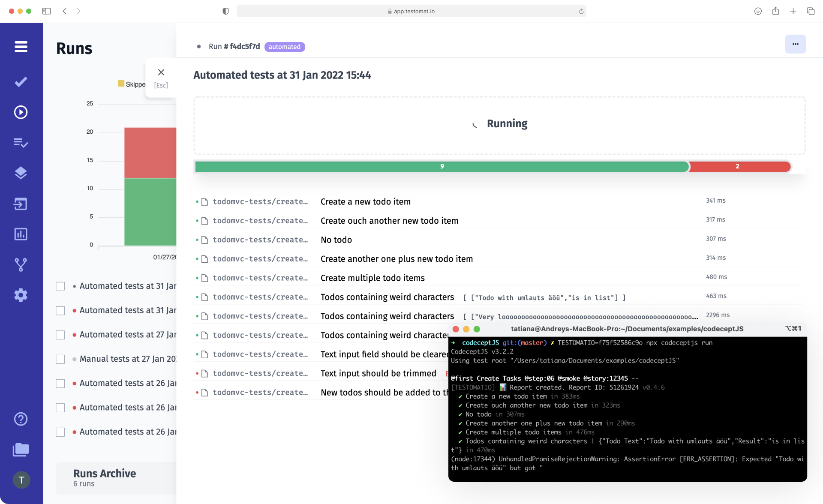Click the import arrow icon in the sidebar
Viewport: 823px width, 504px height.
click(21, 204)
